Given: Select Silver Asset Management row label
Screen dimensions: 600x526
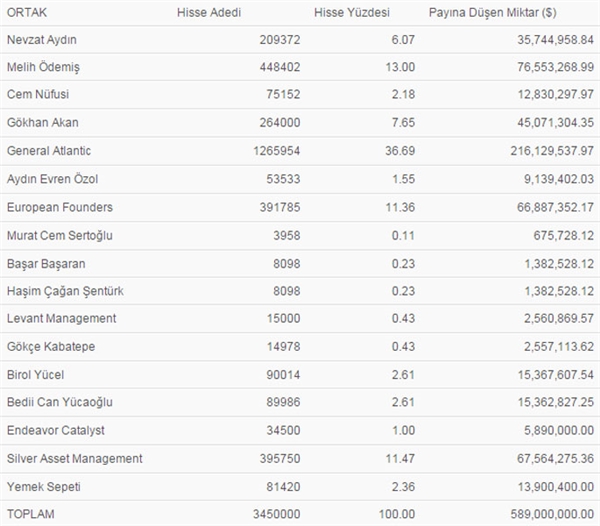Looking at the screenshot, I should (x=74, y=458).
